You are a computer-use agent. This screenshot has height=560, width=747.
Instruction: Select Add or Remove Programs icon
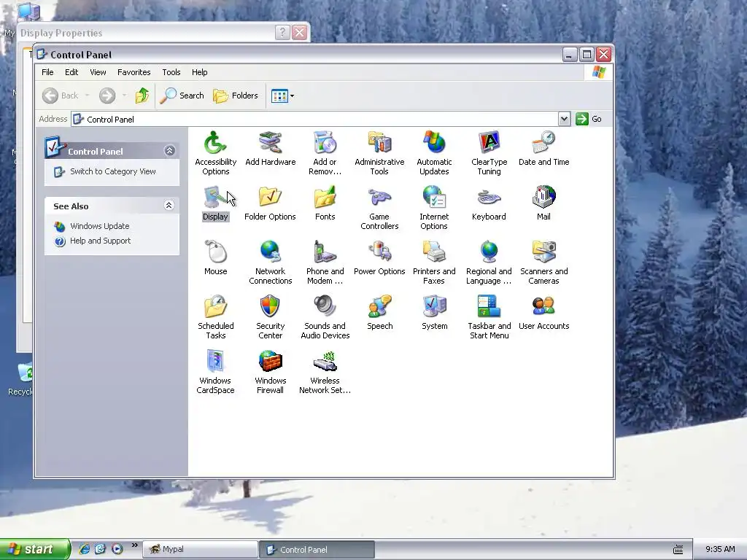tap(325, 143)
